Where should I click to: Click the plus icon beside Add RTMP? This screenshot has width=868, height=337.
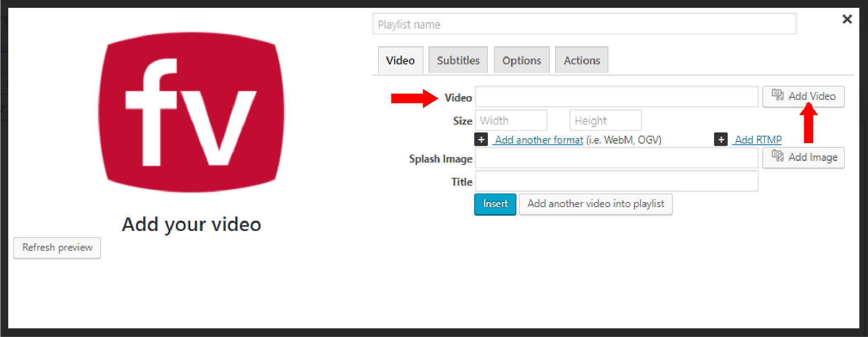click(x=721, y=139)
